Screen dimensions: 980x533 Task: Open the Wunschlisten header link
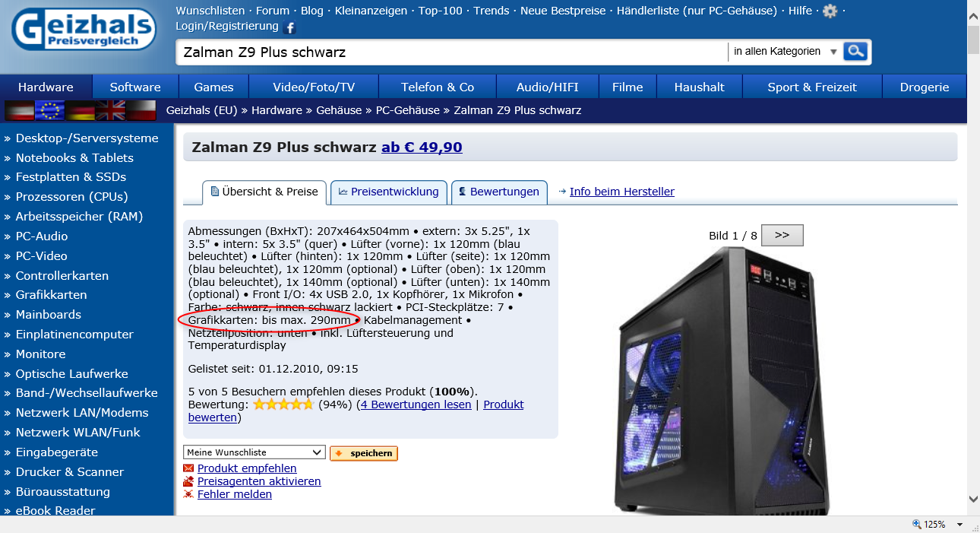pos(210,11)
